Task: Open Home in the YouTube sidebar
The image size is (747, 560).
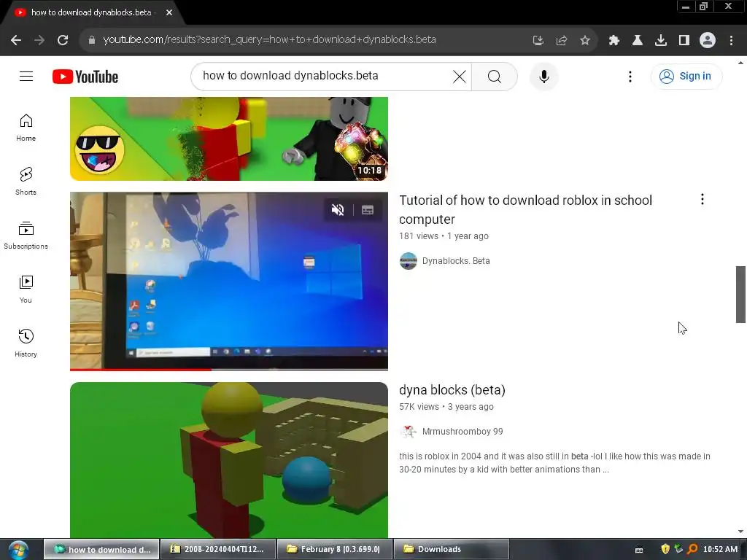Action: tap(26, 128)
